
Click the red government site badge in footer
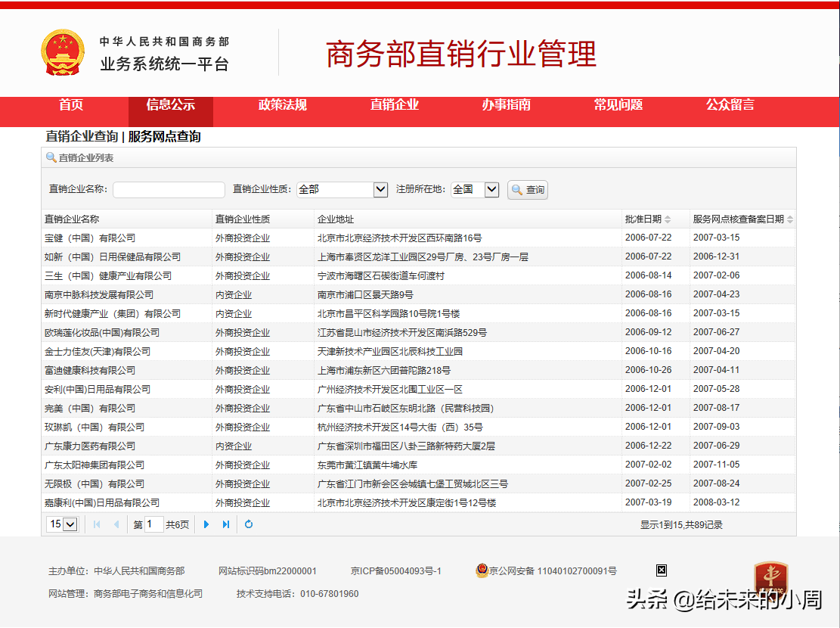771,579
